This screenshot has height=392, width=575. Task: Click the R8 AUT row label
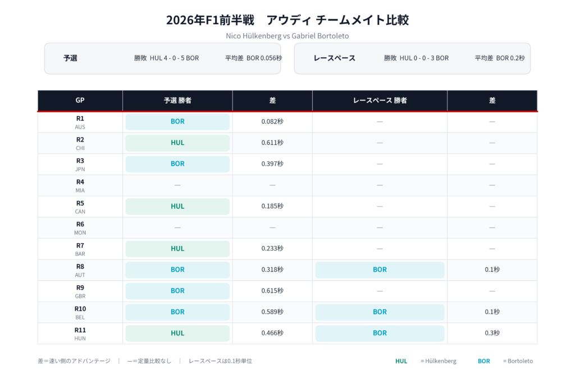[80, 270]
